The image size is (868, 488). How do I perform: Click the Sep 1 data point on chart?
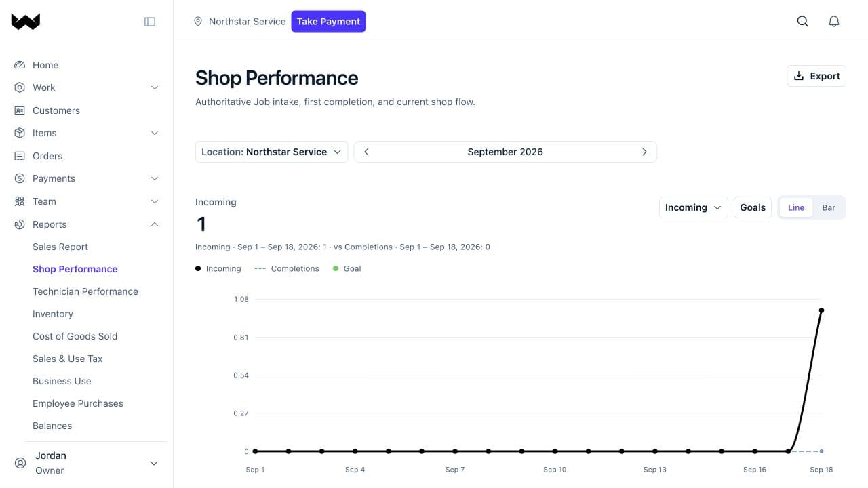point(255,451)
